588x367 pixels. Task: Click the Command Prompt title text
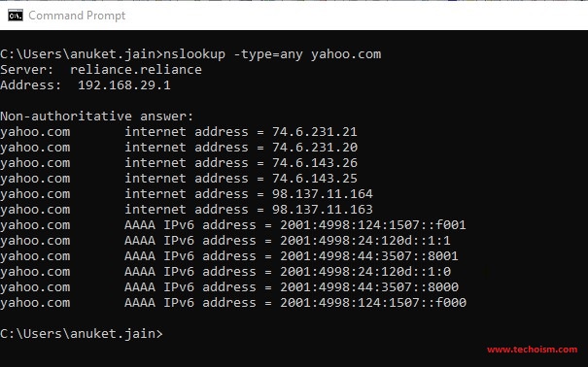click(x=77, y=16)
